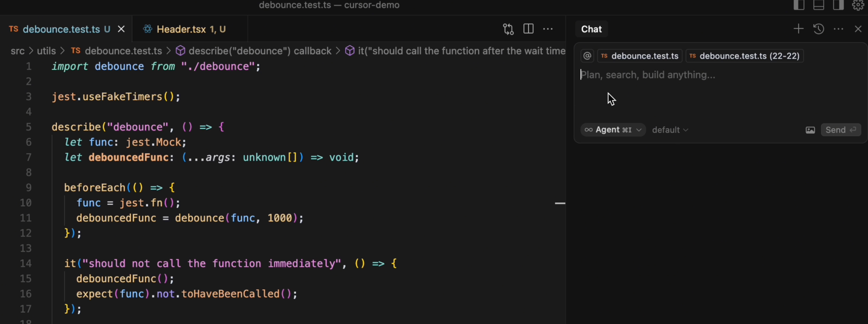This screenshot has height=324, width=868.
Task: Click line number 5 in the gutter
Action: tap(28, 127)
